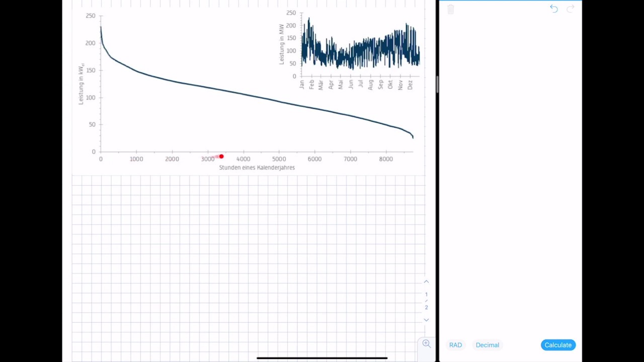
Task: Click the x-axis tick "1000"
Action: tap(136, 159)
